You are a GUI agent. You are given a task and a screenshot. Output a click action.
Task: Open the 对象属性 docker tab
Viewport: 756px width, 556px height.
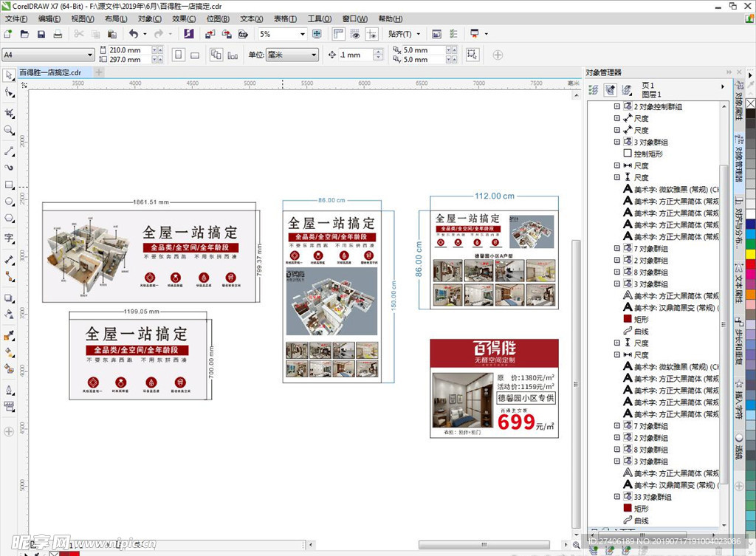point(738,103)
